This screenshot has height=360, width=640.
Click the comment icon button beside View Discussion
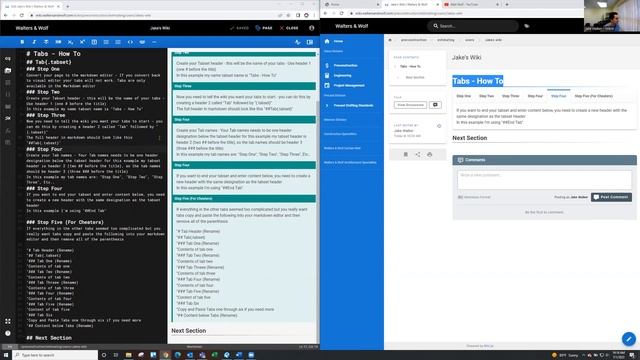[x=435, y=105]
